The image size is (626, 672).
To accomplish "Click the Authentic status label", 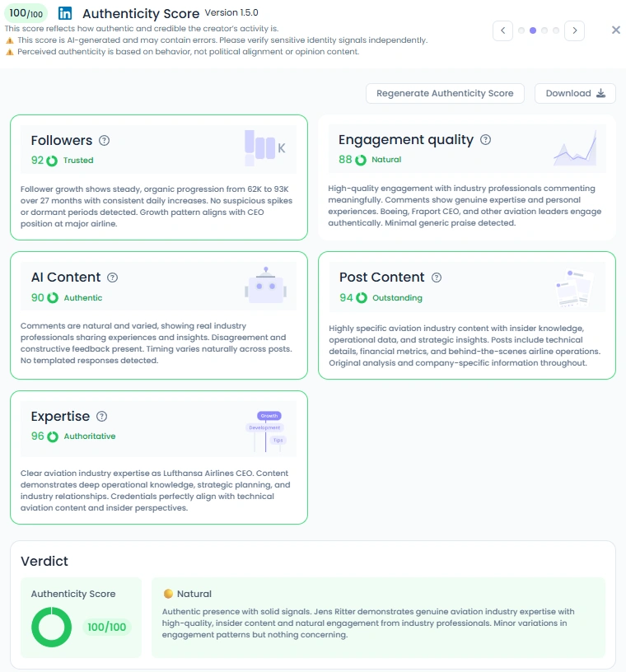I will pos(83,298).
